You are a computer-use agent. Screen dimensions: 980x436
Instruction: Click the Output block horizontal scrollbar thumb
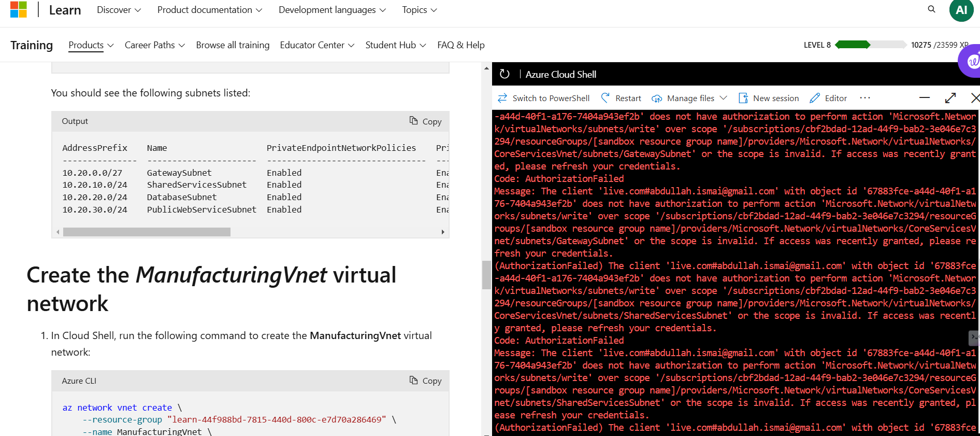[x=147, y=232]
